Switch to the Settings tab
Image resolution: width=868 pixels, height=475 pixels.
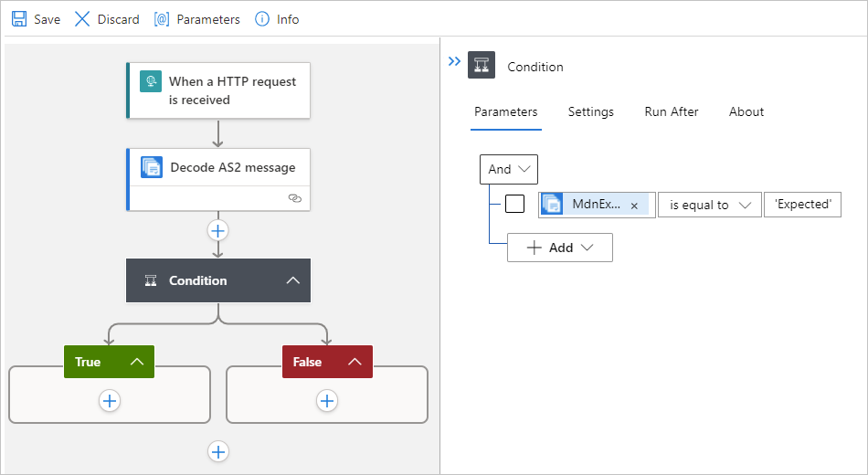[x=590, y=111]
